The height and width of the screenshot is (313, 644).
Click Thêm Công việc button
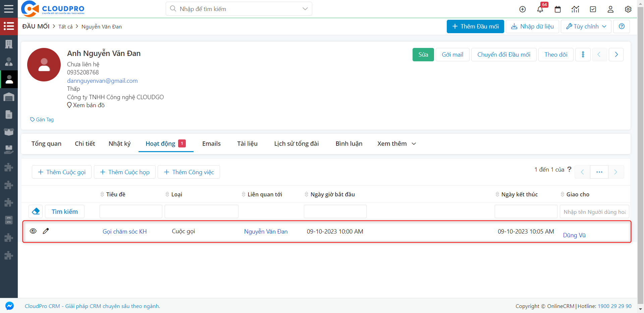pyautogui.click(x=189, y=172)
